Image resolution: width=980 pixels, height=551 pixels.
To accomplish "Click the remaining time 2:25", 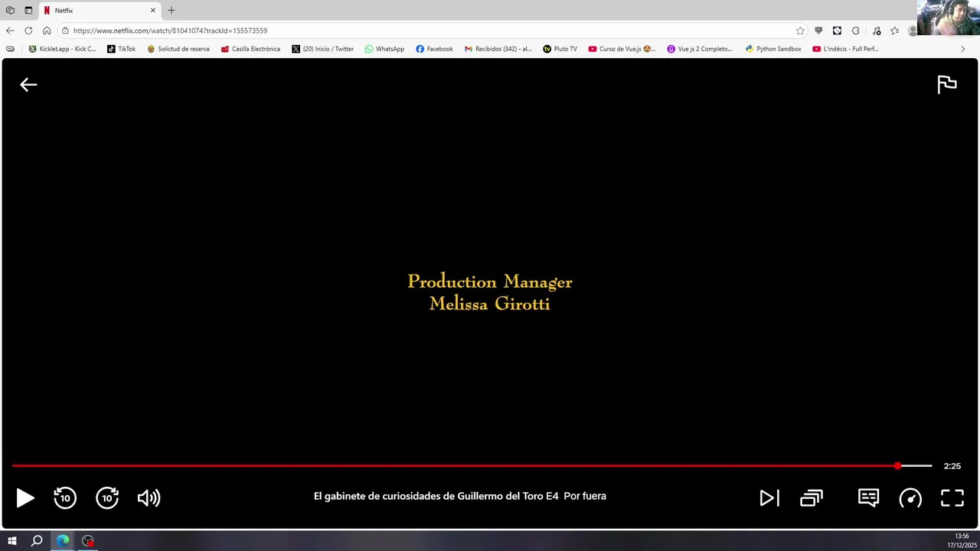I will click(x=952, y=466).
